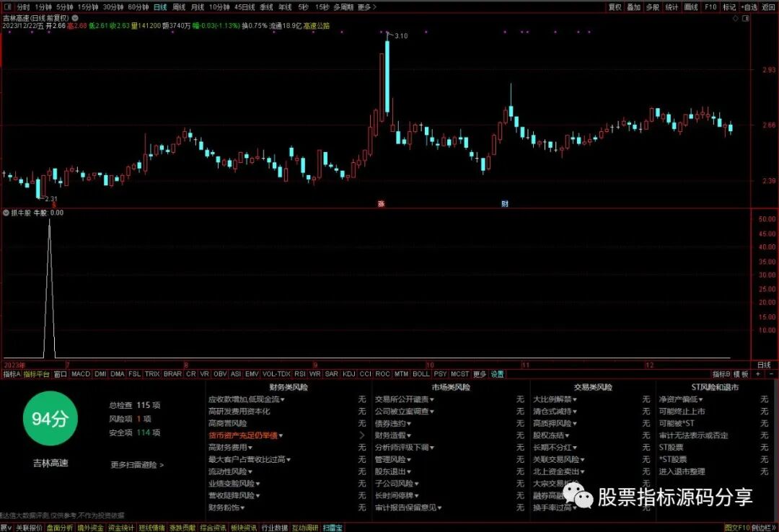
Task: Open the 更多扫雷避险 link
Action: (x=137, y=465)
